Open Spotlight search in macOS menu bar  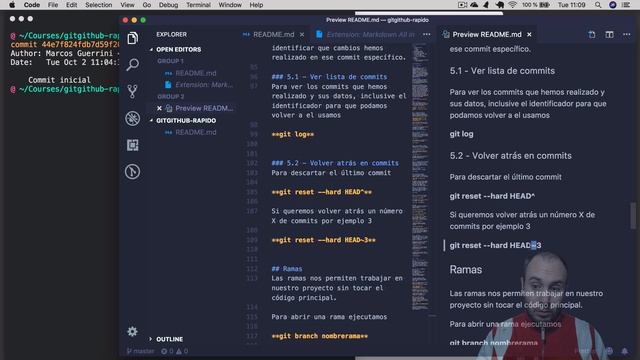598,5
